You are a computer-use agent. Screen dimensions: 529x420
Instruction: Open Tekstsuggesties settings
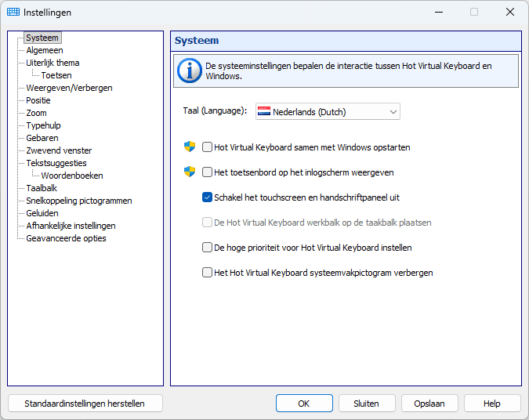[56, 163]
